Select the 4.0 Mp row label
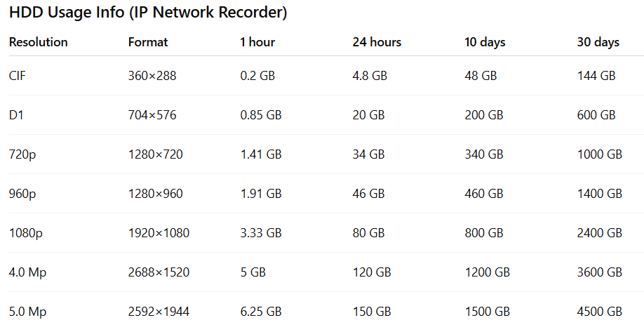Viewport: 644px width, 332px height. 27,273
